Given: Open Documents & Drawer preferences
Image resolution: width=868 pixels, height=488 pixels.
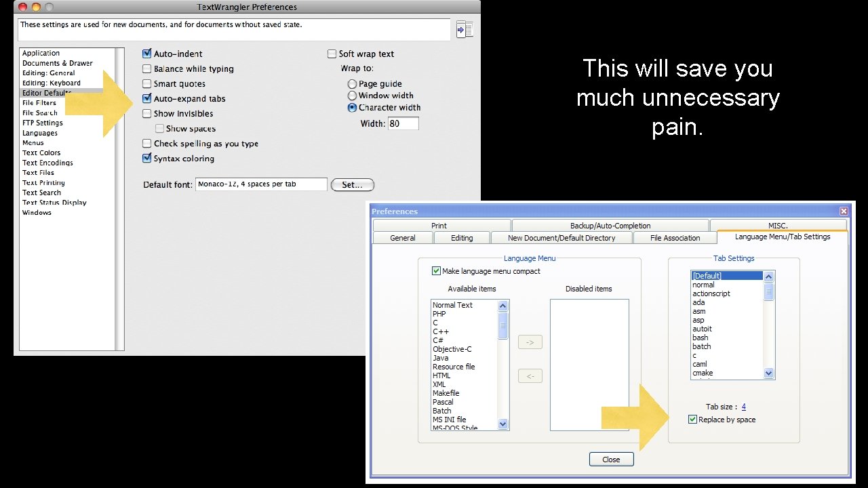Looking at the screenshot, I should click(58, 63).
